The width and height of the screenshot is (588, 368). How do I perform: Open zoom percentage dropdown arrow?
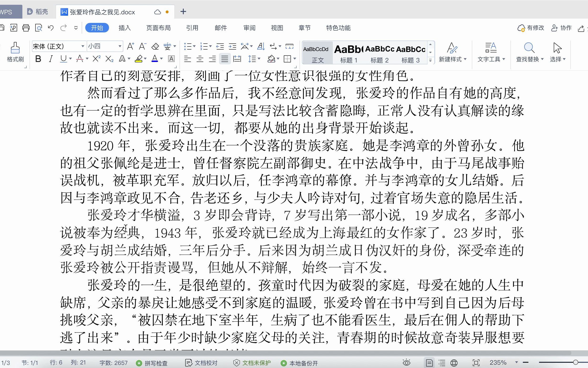coord(517,363)
